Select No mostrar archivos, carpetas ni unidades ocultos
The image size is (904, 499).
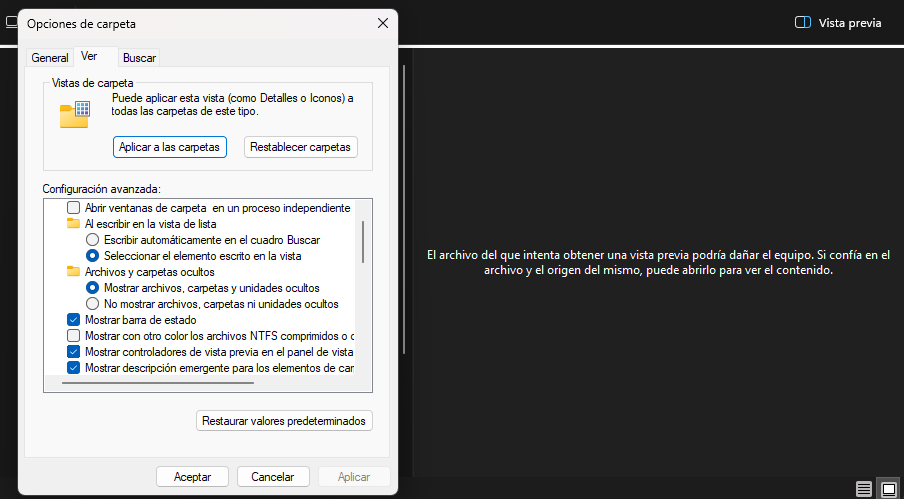[x=92, y=304]
